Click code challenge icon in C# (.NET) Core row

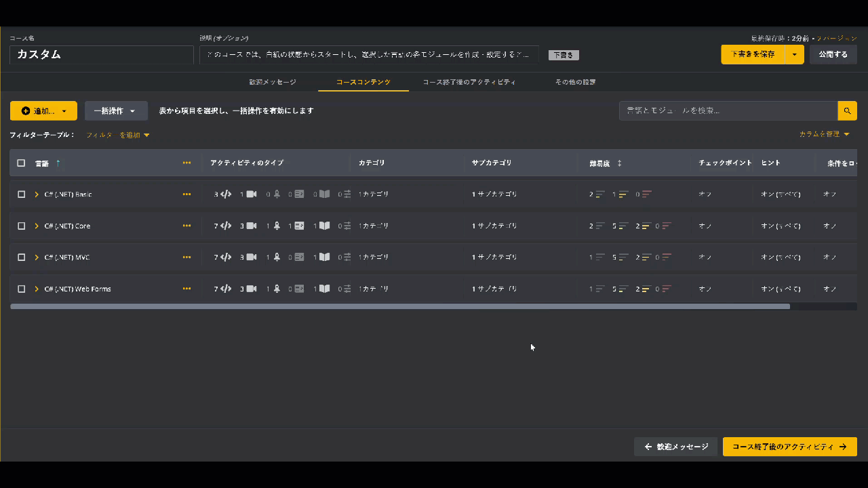tap(226, 226)
